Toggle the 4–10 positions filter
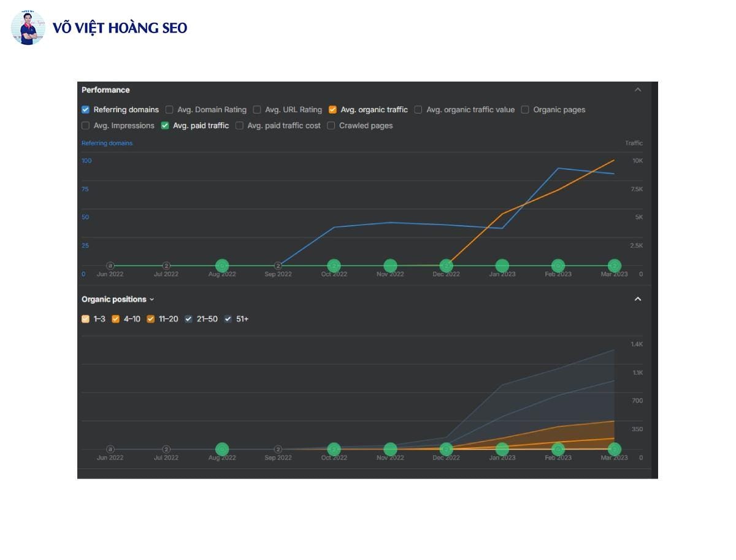 click(116, 319)
